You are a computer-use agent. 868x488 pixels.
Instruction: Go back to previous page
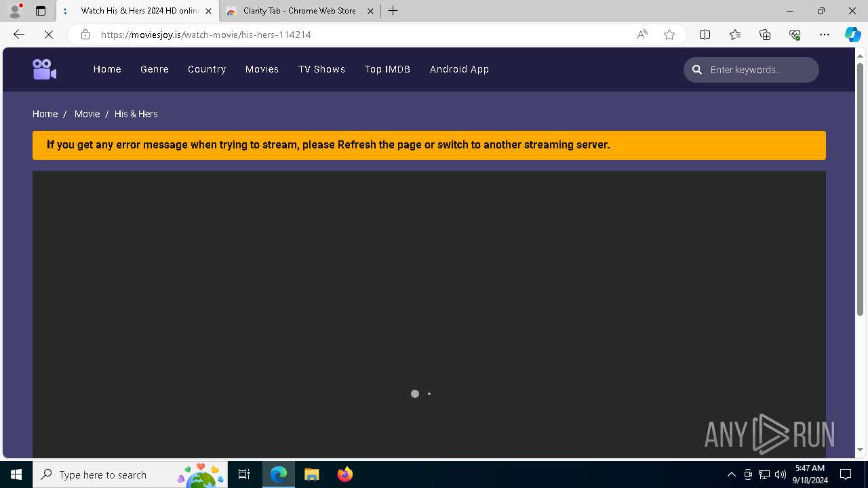click(x=19, y=35)
